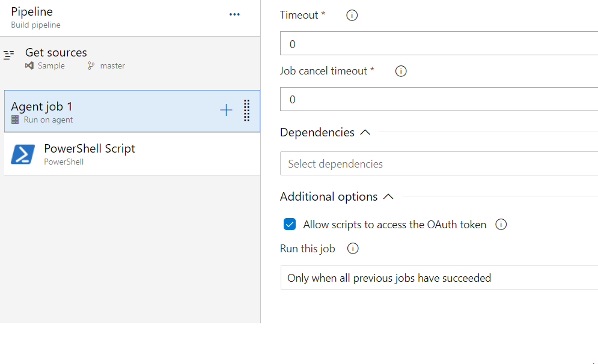Viewport: 598px width, 364px height.
Task: Grab the Agent job 1 drag handle
Action: point(246,111)
